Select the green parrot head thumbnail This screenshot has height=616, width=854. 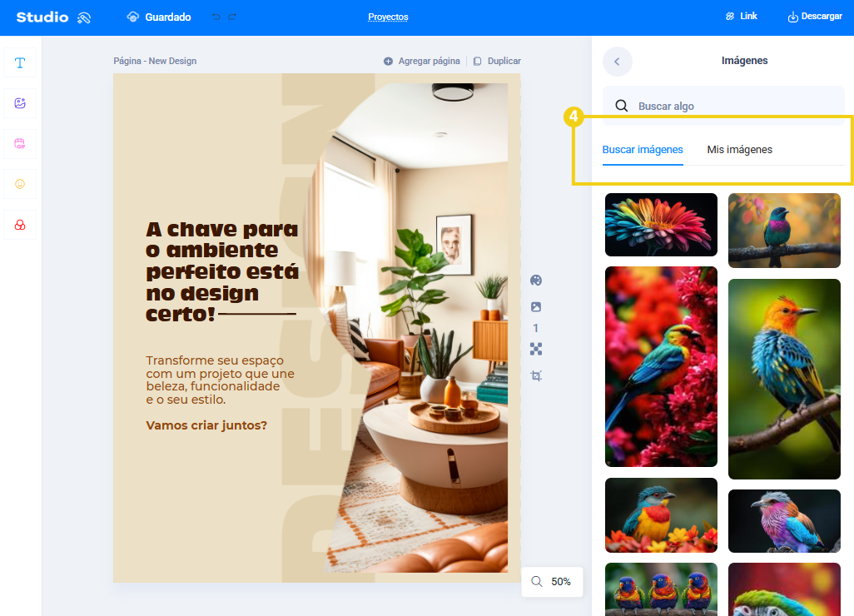[x=784, y=589]
